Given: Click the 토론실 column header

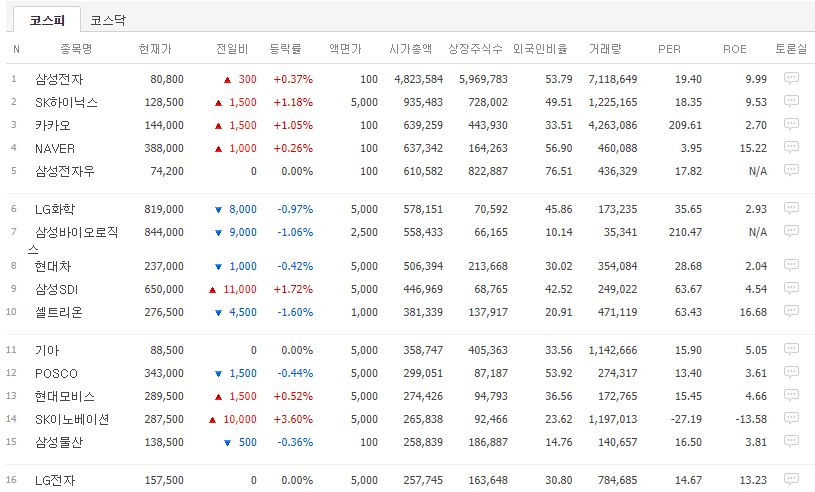Looking at the screenshot, I should [791, 49].
